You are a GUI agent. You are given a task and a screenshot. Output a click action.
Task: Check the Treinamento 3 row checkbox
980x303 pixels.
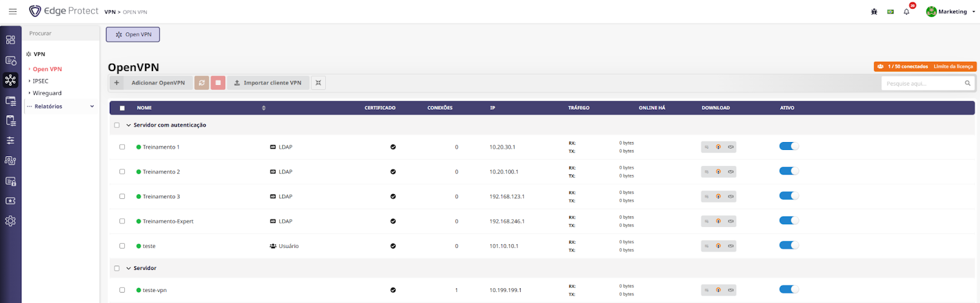coord(122,196)
